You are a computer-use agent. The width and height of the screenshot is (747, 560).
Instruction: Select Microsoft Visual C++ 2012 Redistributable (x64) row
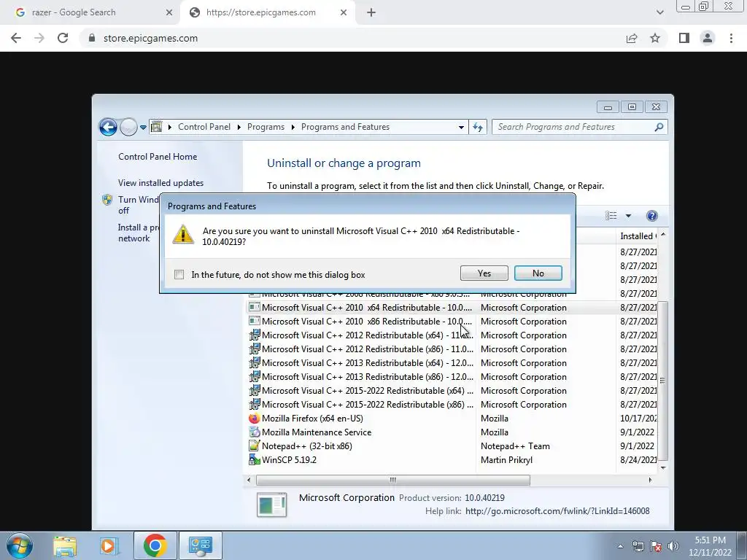pyautogui.click(x=452, y=335)
